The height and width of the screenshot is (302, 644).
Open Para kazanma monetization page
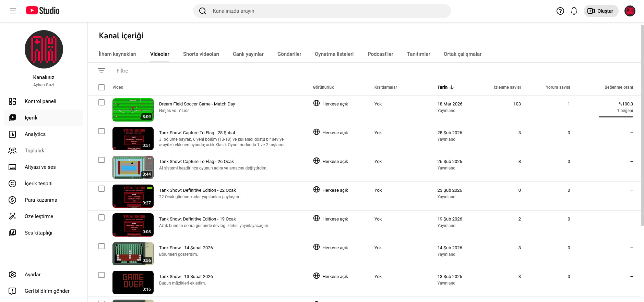point(41,200)
